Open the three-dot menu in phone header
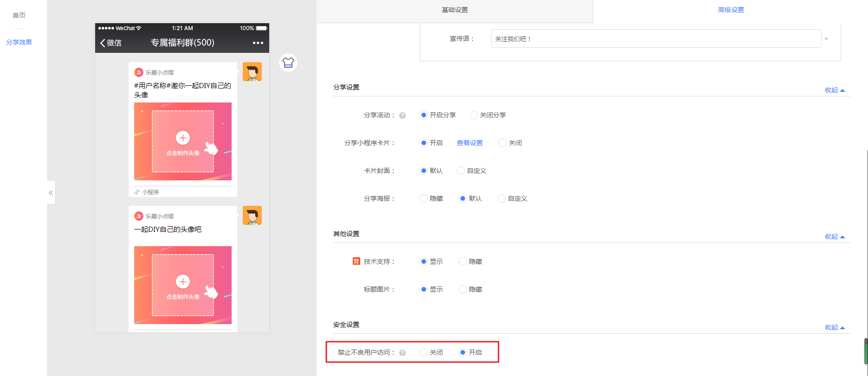The image size is (868, 376). [258, 43]
